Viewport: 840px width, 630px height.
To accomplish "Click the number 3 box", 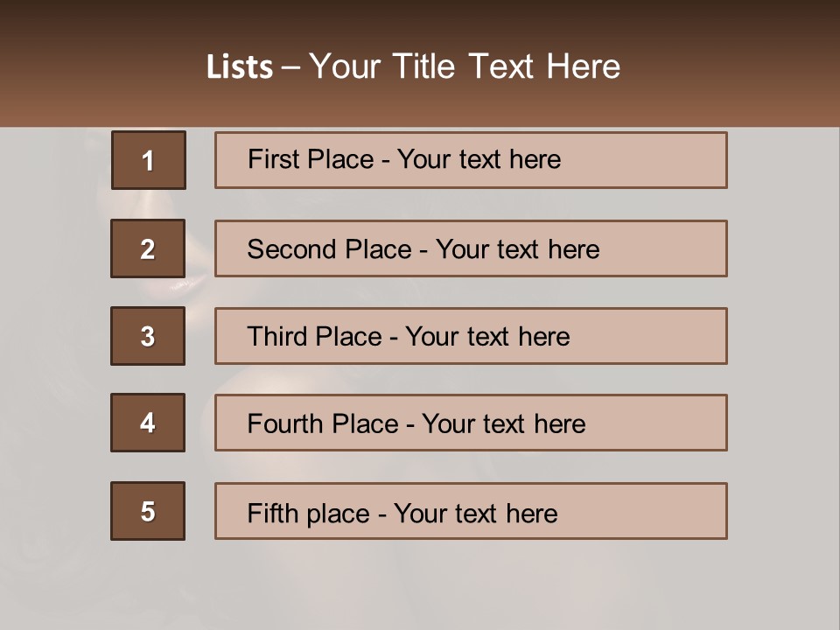I will 148,336.
